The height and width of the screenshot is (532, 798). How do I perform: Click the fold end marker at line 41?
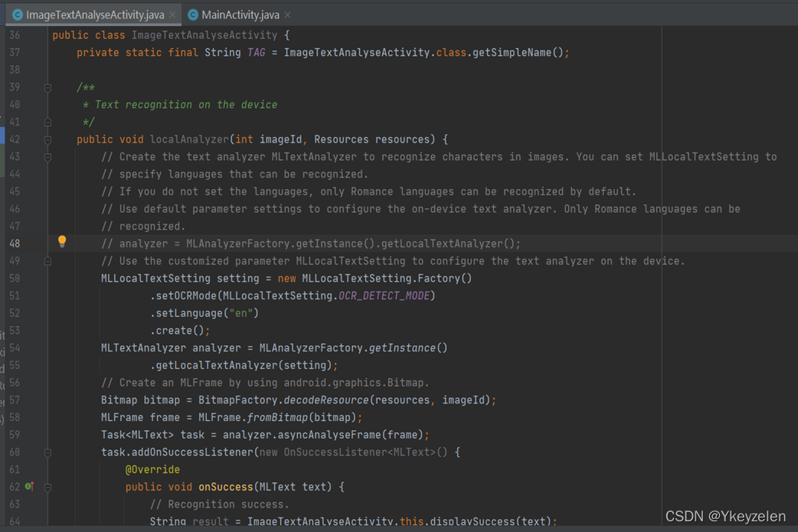(x=47, y=122)
